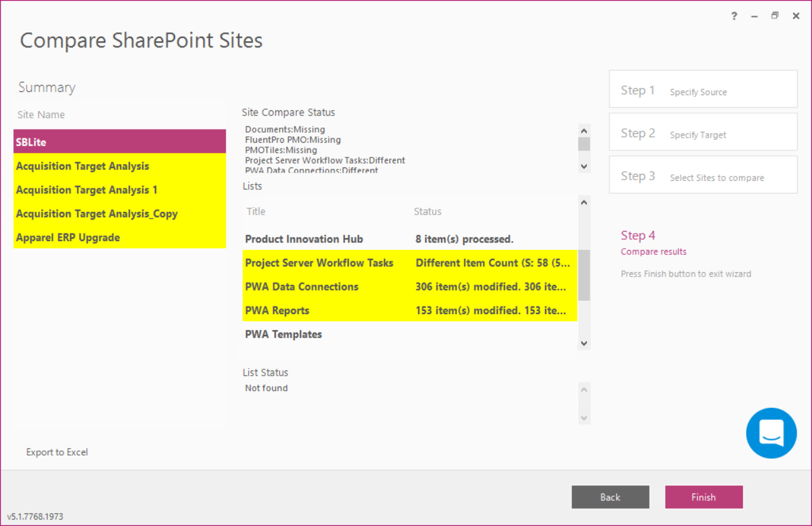The image size is (812, 526).
Task: Click 'Project Server Workflow Tasks:Different' status line
Action: tap(325, 161)
